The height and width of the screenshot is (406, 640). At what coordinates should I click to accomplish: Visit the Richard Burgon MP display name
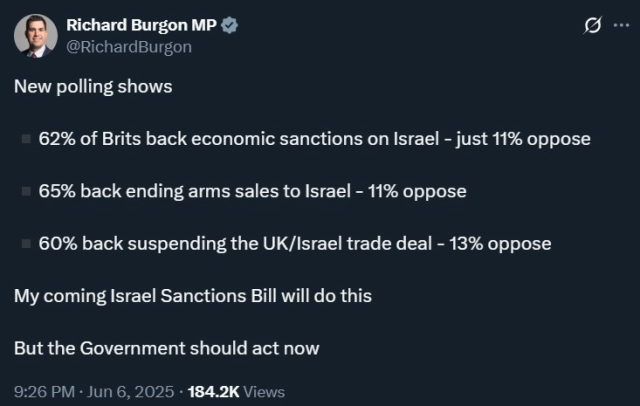click(141, 25)
